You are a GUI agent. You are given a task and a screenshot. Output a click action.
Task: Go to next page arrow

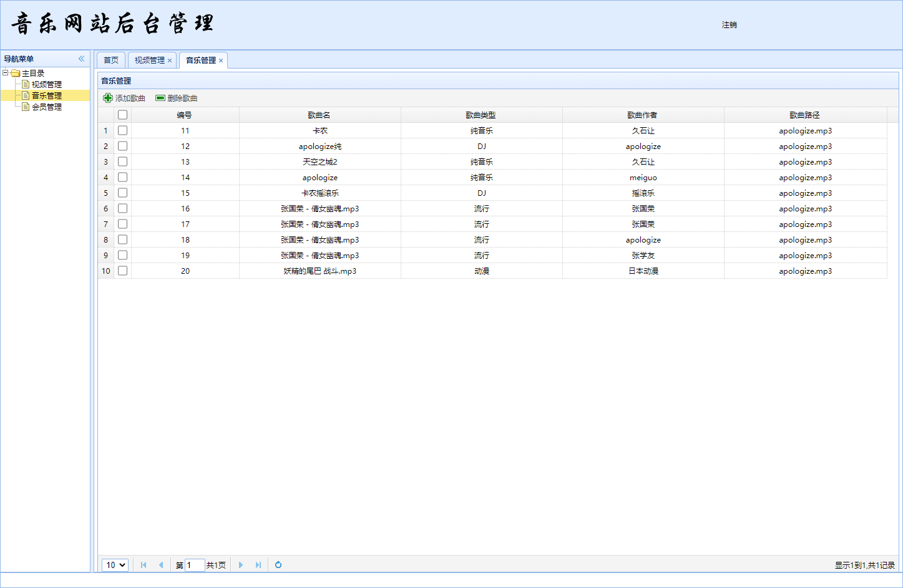(241, 565)
